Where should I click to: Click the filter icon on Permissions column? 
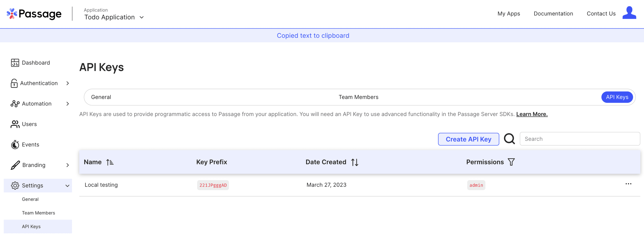coord(512,162)
